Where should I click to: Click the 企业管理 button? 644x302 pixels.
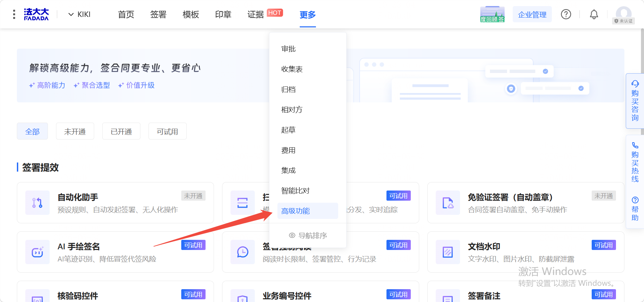coord(532,15)
